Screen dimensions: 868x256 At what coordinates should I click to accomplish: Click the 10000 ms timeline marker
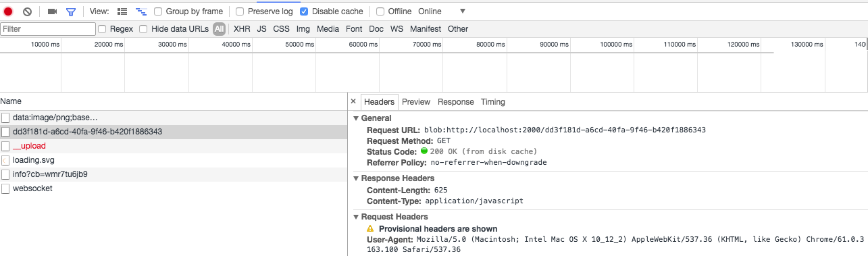click(x=46, y=44)
